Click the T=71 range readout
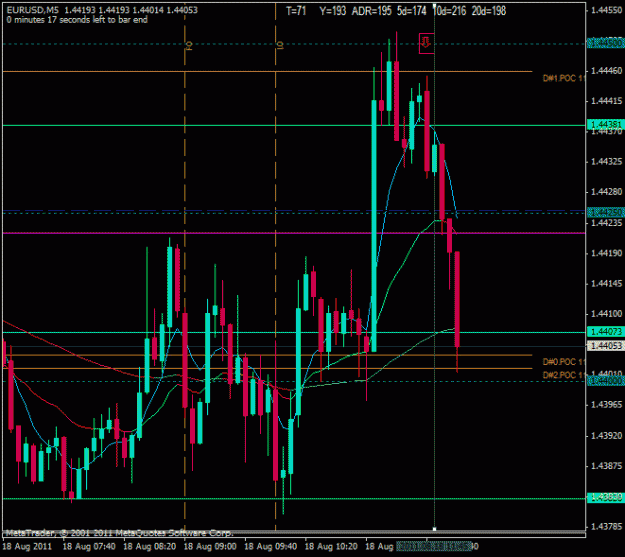This screenshot has height=557, width=625. pos(296,11)
